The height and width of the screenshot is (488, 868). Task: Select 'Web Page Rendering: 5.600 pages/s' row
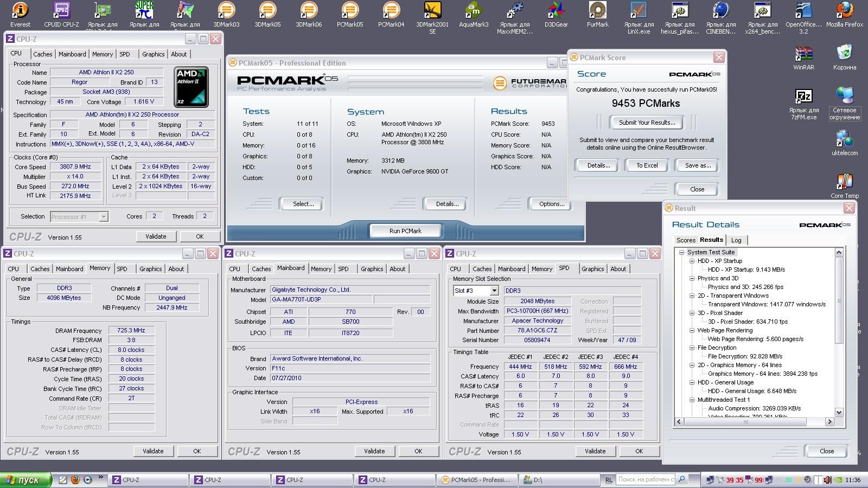pos(756,339)
